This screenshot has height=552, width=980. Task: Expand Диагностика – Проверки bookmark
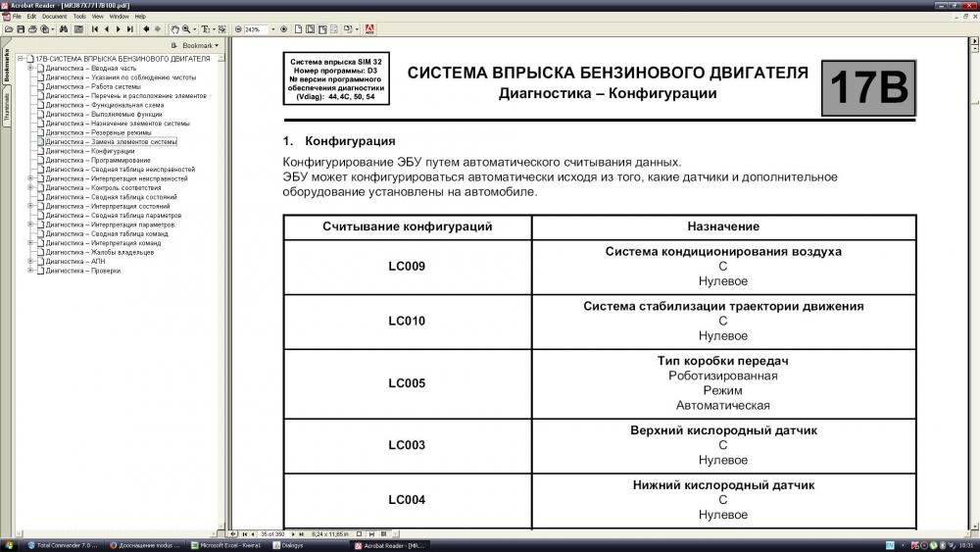click(x=30, y=271)
